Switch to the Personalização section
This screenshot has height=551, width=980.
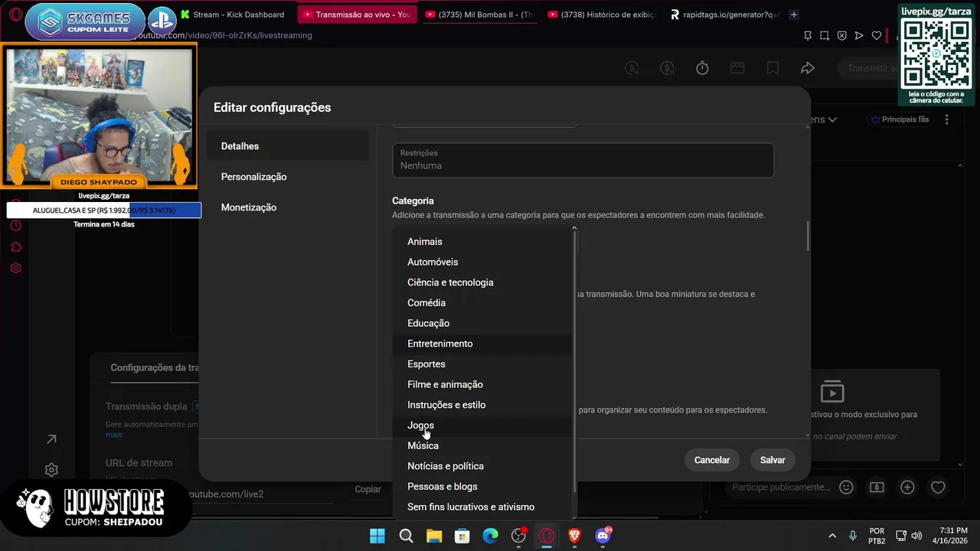coord(287,177)
